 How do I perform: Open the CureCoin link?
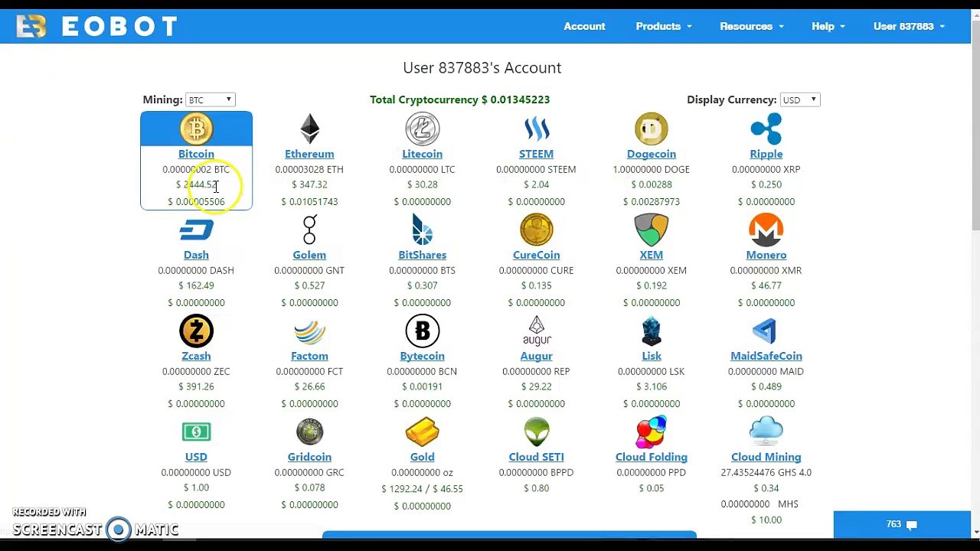click(x=536, y=255)
